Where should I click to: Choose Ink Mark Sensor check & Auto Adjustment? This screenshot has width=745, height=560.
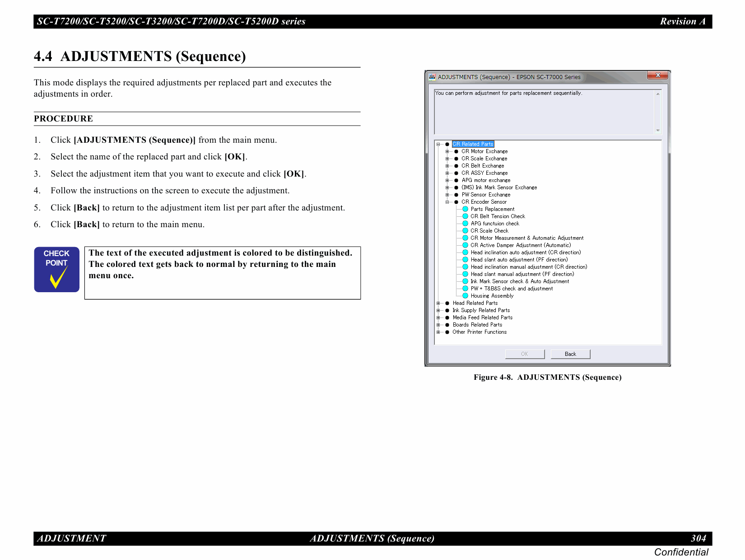(x=519, y=281)
